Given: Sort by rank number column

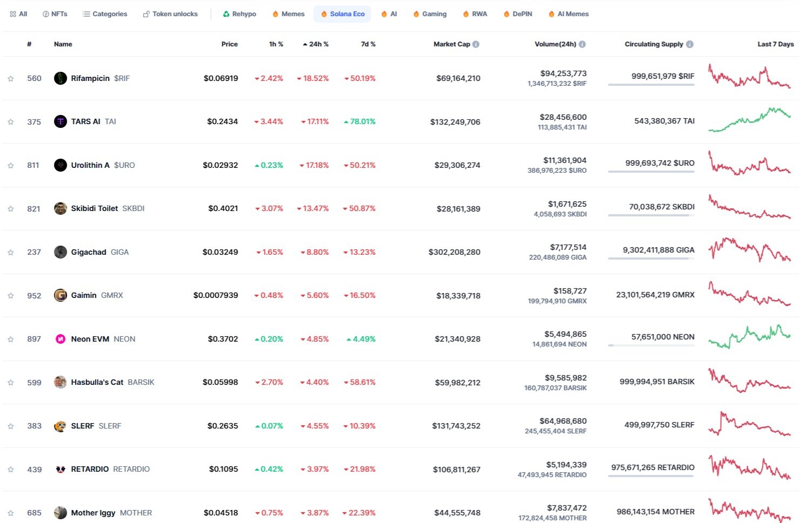Looking at the screenshot, I should tap(29, 44).
